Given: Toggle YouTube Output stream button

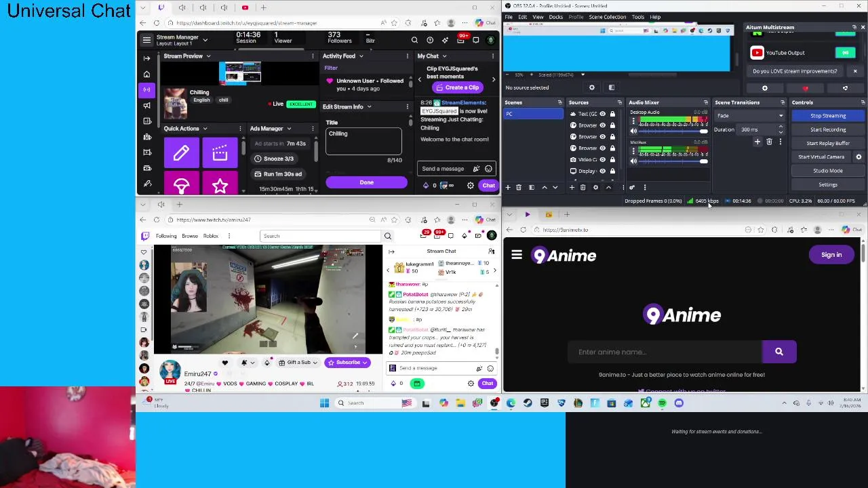Looking at the screenshot, I should click(845, 53).
